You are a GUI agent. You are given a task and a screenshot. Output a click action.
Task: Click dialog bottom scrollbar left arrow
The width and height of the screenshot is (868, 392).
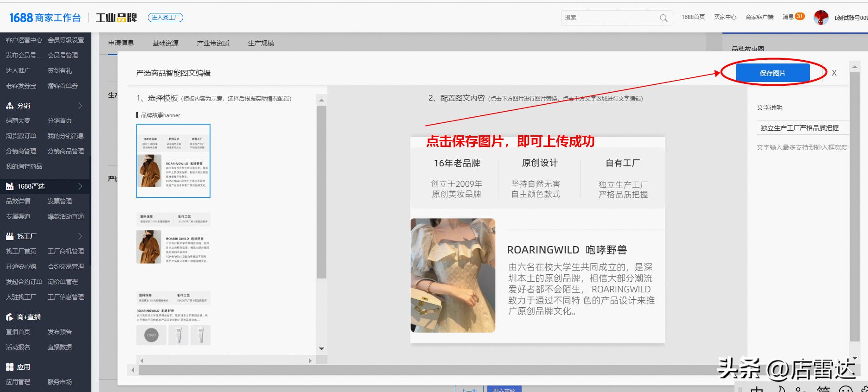tap(133, 370)
